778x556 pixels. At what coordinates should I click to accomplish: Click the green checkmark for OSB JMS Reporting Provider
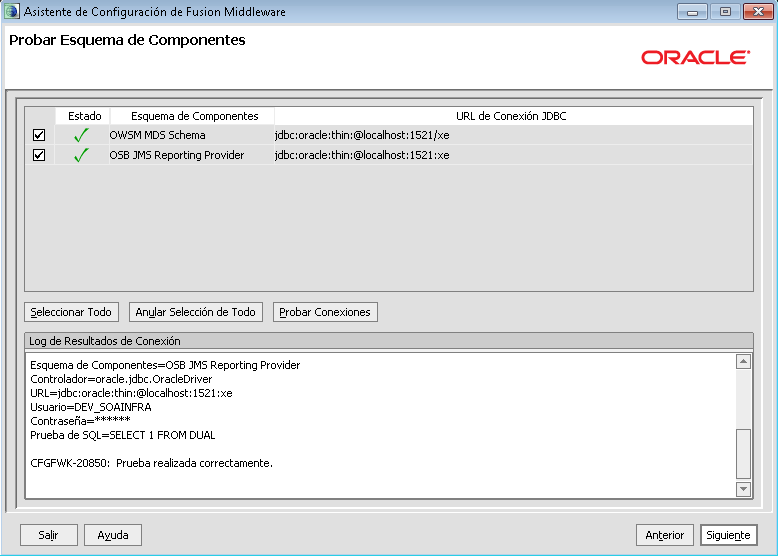81,155
